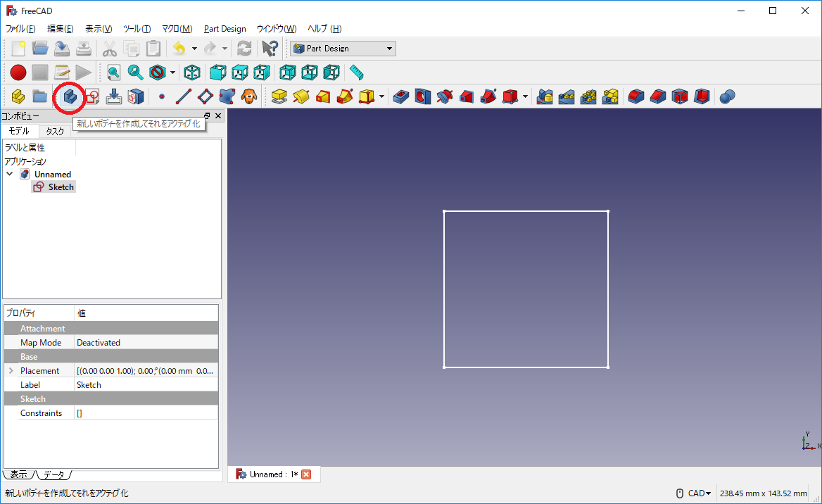Undo the last action
The image size is (822, 504).
pos(179,49)
